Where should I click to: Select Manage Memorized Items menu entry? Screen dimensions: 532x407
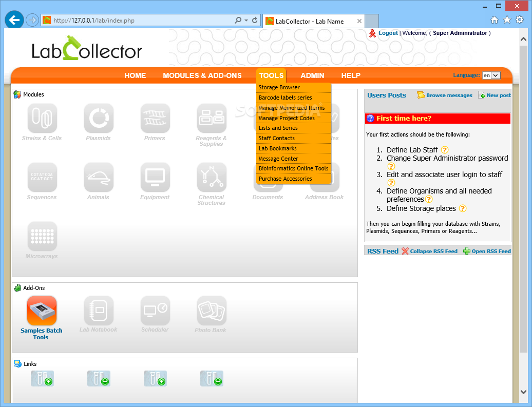(294, 108)
